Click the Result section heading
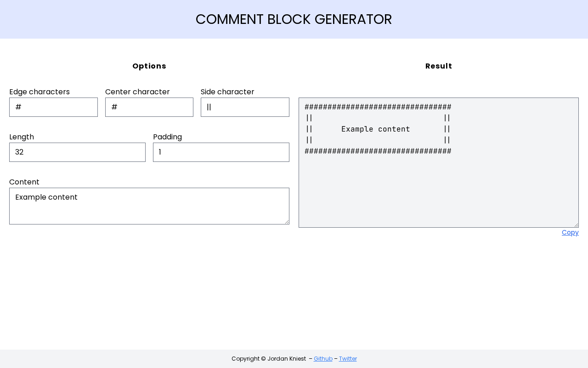Image resolution: width=588 pixels, height=368 pixels. [x=439, y=66]
